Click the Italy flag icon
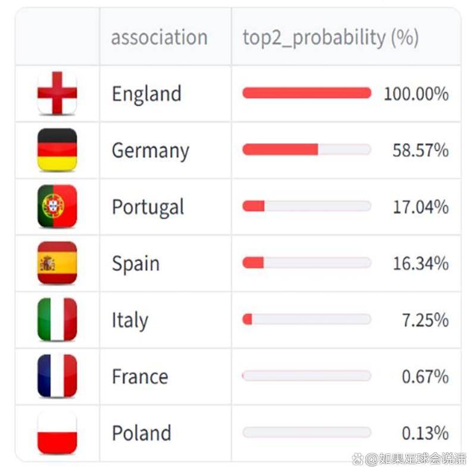 tap(57, 320)
